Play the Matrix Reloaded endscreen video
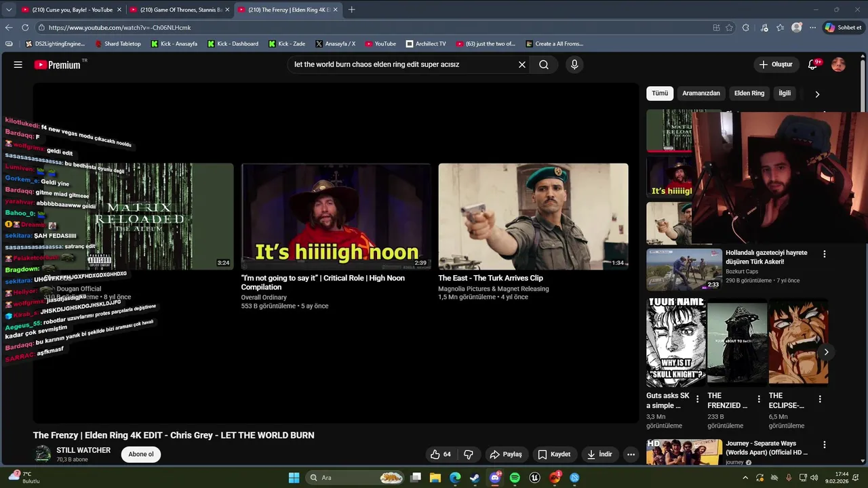This screenshot has height=488, width=868. point(138,216)
